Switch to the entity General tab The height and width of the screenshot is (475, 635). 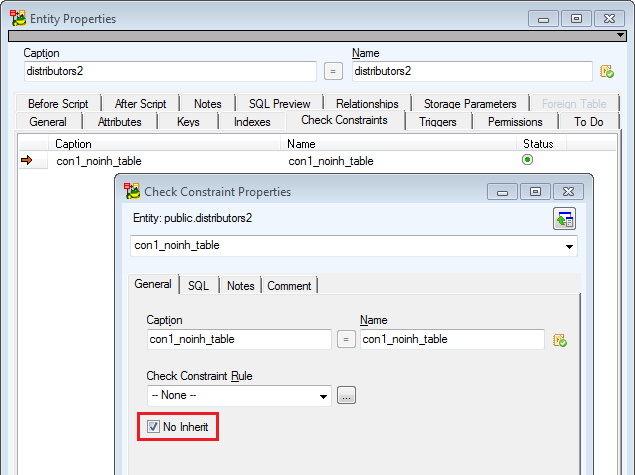48,121
